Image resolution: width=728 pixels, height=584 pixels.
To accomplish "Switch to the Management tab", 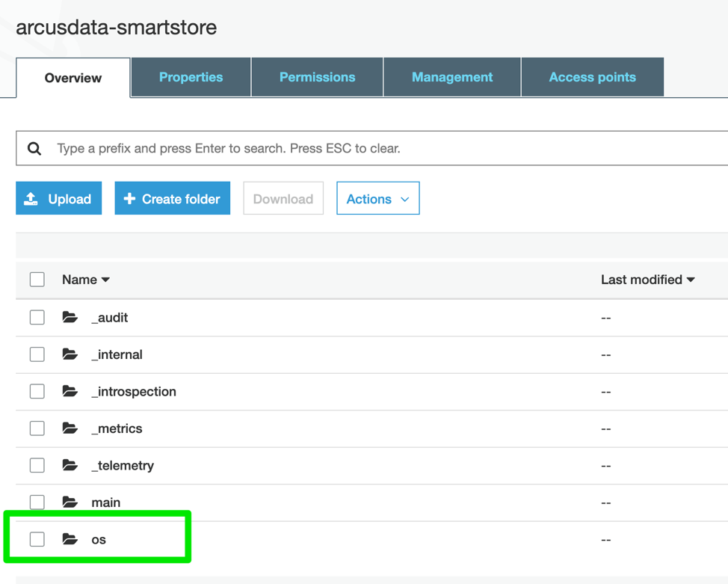I will (x=451, y=77).
